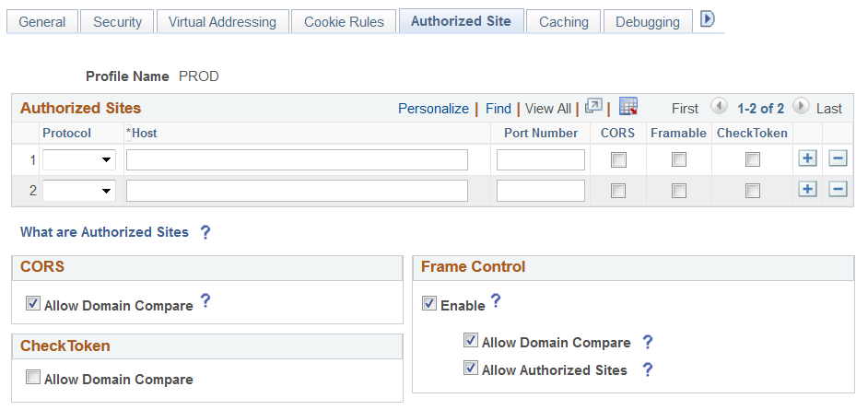Click the View All link
This screenshot has height=410, width=868.
click(547, 109)
